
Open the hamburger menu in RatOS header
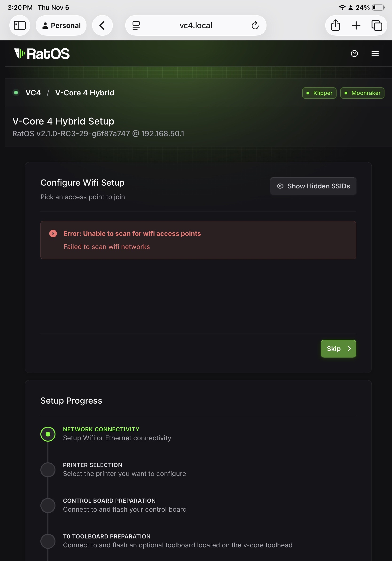coord(375,54)
